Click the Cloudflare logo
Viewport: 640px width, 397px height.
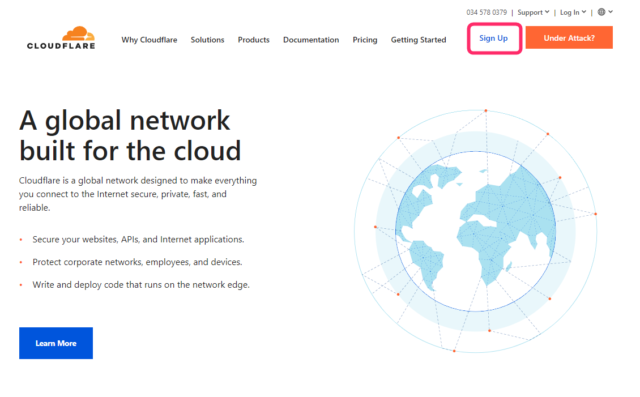[x=61, y=38]
